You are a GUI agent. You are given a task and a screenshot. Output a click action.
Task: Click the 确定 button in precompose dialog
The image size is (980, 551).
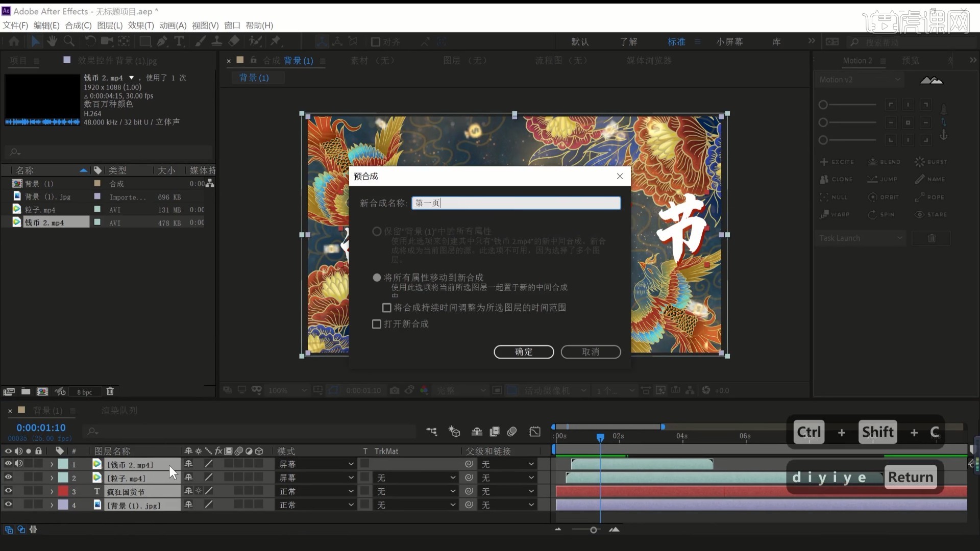[524, 352]
